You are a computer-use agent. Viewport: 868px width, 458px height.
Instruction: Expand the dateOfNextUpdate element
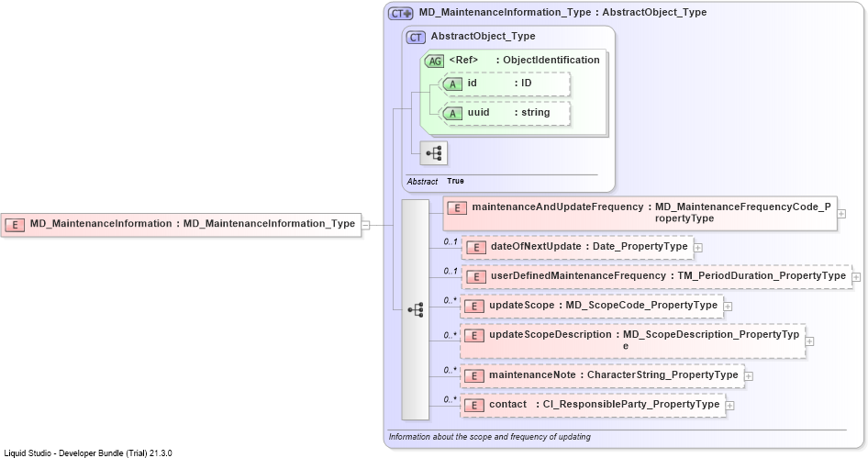click(x=698, y=248)
